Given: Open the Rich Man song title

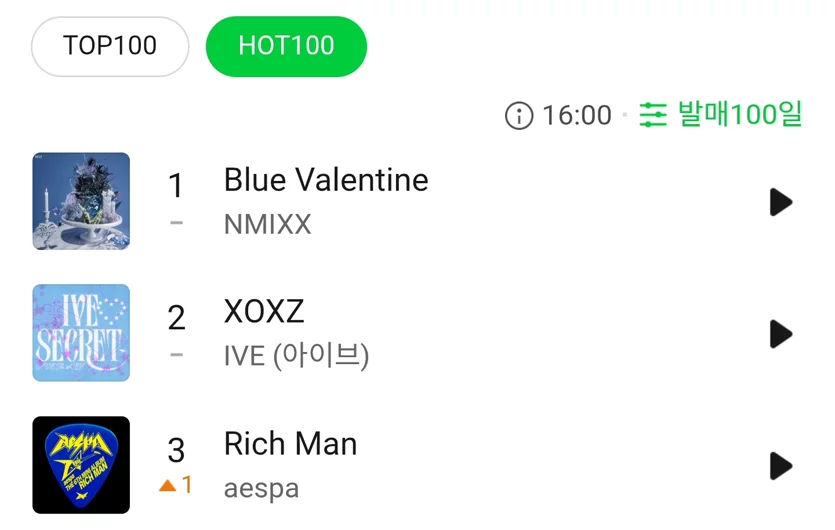Looking at the screenshot, I should (290, 443).
